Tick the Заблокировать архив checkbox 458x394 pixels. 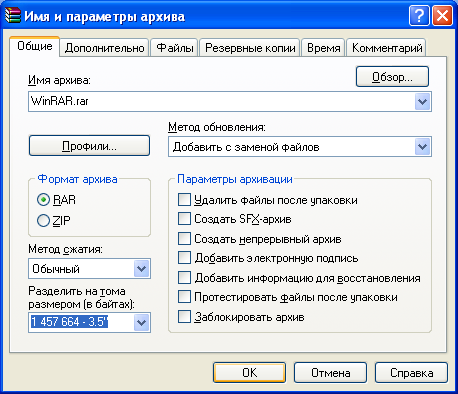pyautogui.click(x=184, y=317)
